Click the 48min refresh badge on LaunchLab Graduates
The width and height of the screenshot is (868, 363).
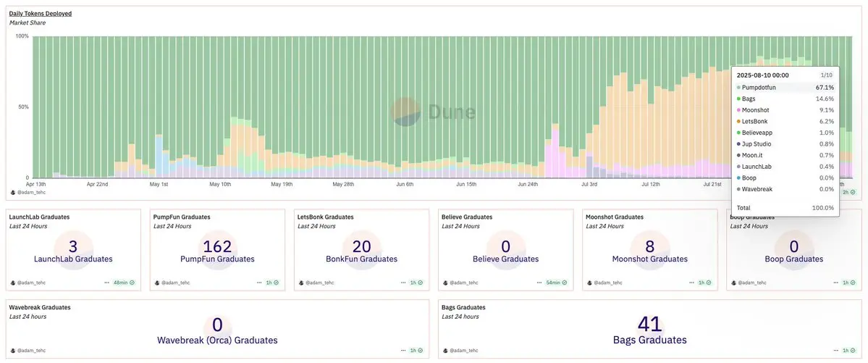point(124,283)
